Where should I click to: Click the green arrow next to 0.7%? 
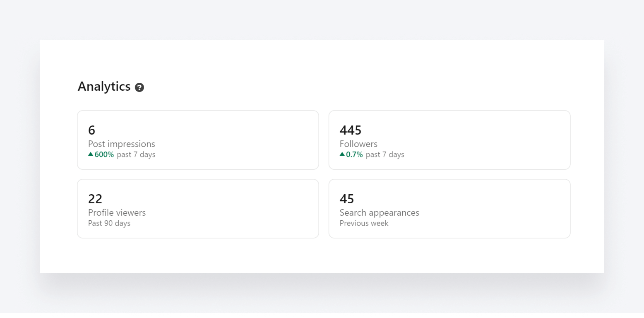point(342,154)
